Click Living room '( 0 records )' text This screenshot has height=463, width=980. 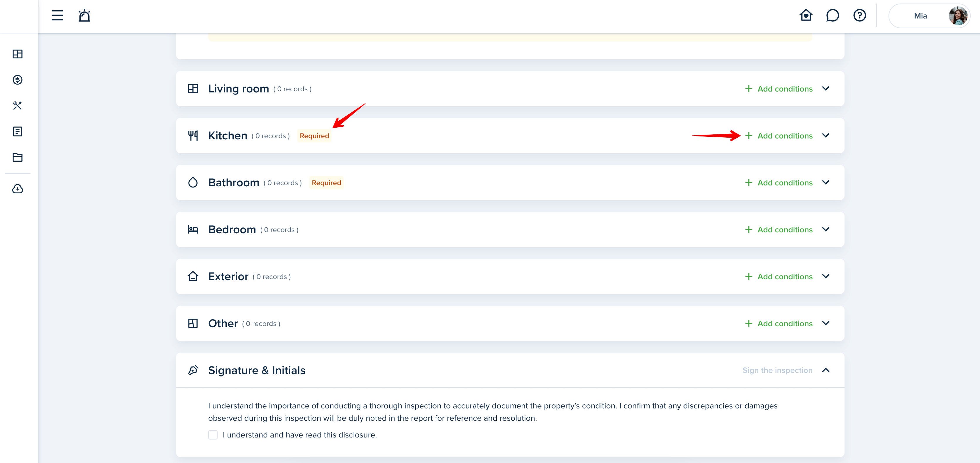292,89
